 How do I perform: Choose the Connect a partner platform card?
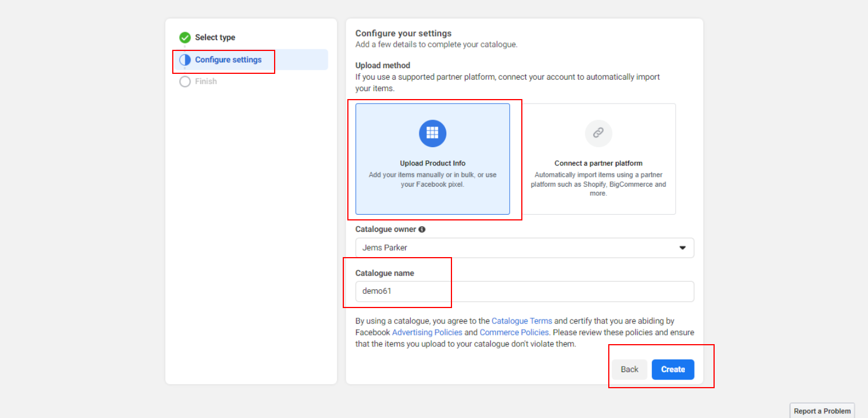[599, 159]
